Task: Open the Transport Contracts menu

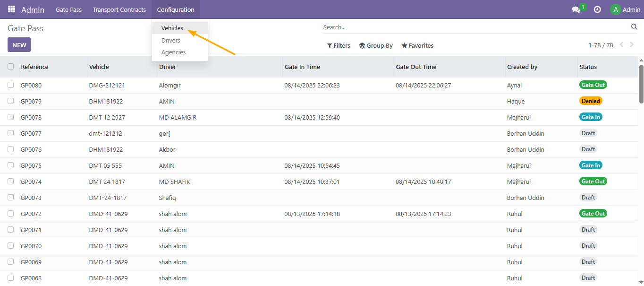Action: pyautogui.click(x=119, y=9)
